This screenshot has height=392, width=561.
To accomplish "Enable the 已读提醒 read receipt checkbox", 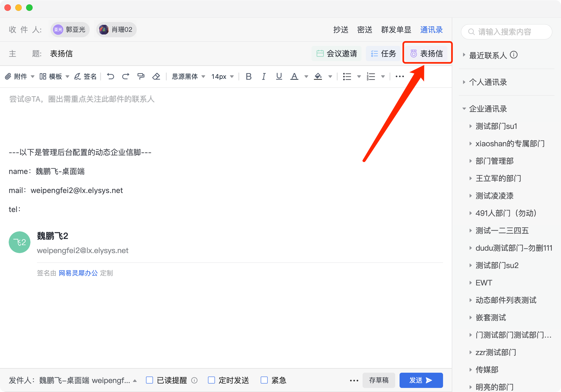I will (x=149, y=380).
